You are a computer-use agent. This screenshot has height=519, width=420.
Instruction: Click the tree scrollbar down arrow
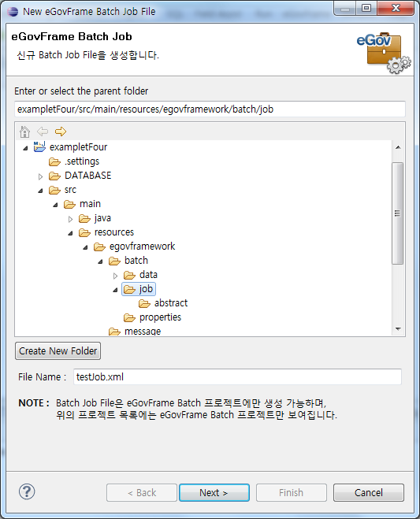tap(398, 329)
